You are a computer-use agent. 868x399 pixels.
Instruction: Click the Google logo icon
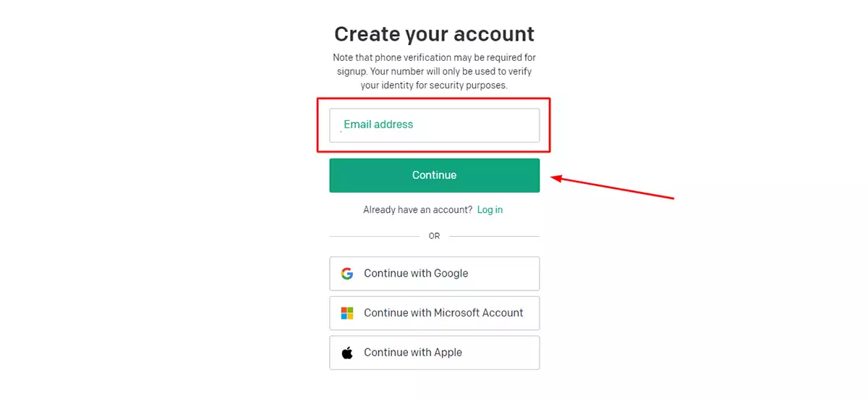347,274
